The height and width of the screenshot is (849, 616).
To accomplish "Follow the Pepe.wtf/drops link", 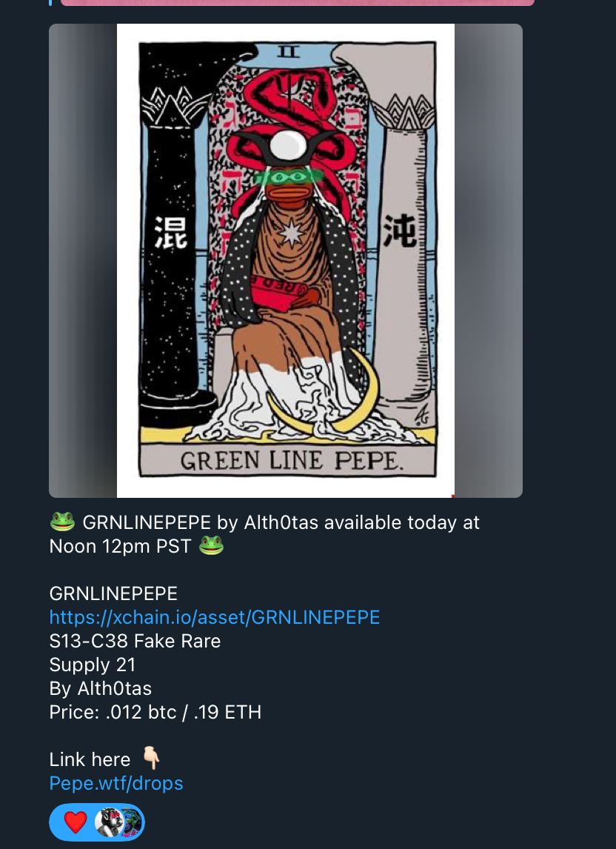I will pos(115,783).
